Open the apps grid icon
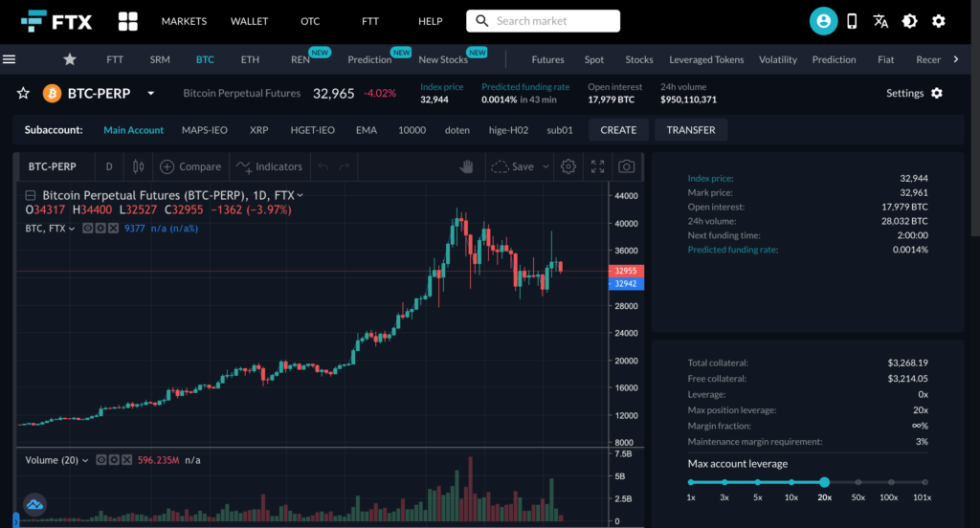The image size is (980, 528). (127, 21)
